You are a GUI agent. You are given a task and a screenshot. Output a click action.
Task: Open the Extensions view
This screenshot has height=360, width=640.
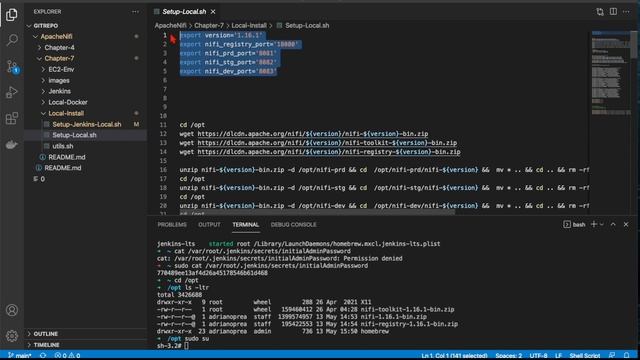pyautogui.click(x=12, y=118)
